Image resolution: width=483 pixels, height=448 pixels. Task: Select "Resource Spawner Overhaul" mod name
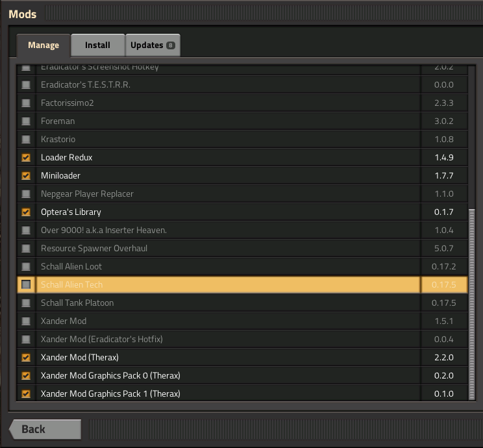(94, 248)
